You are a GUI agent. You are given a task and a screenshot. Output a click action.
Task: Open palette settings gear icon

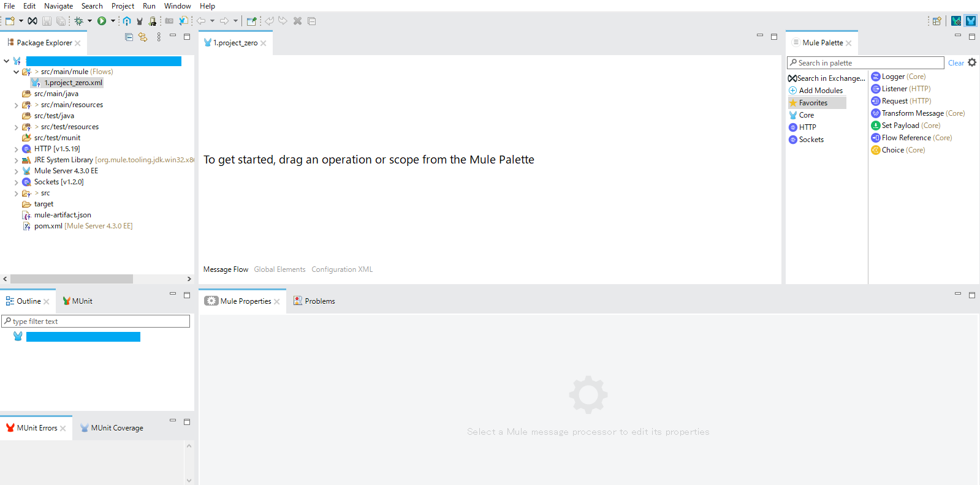[972, 62]
